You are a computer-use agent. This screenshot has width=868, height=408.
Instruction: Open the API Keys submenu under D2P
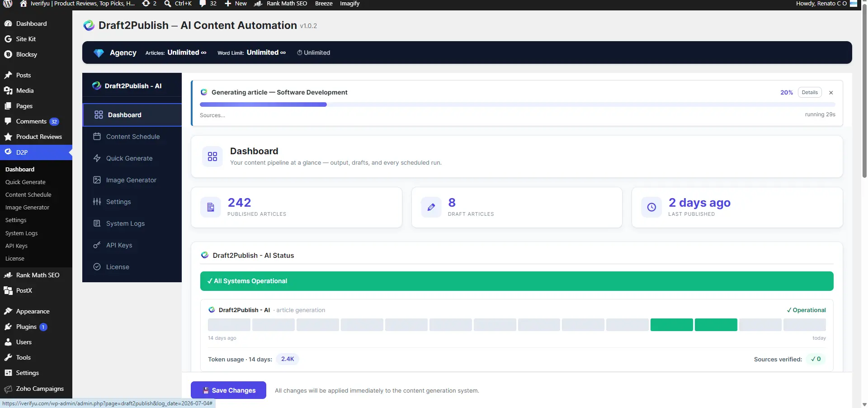[16, 246]
